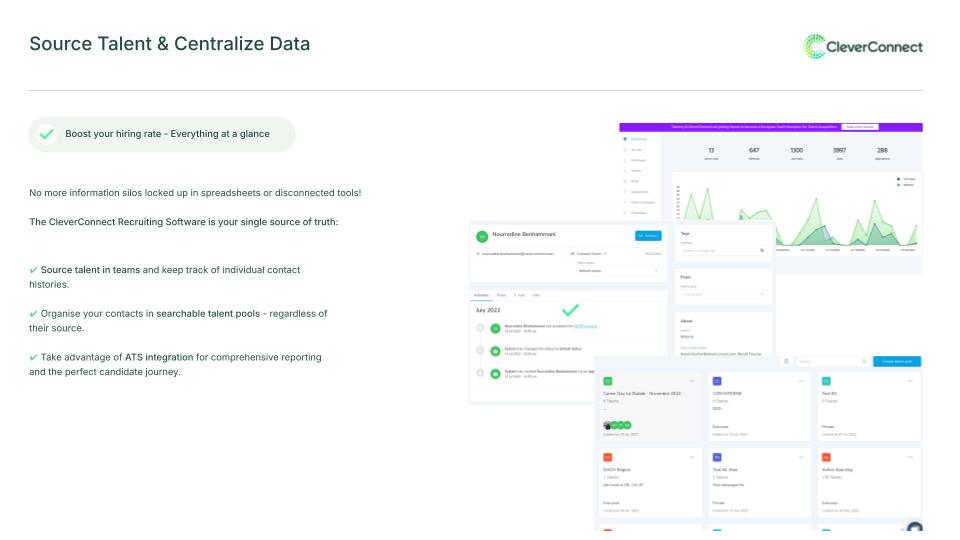This screenshot has height=540, width=960.
Task: Open the three-dot menu on Career Day card
Action: (691, 381)
